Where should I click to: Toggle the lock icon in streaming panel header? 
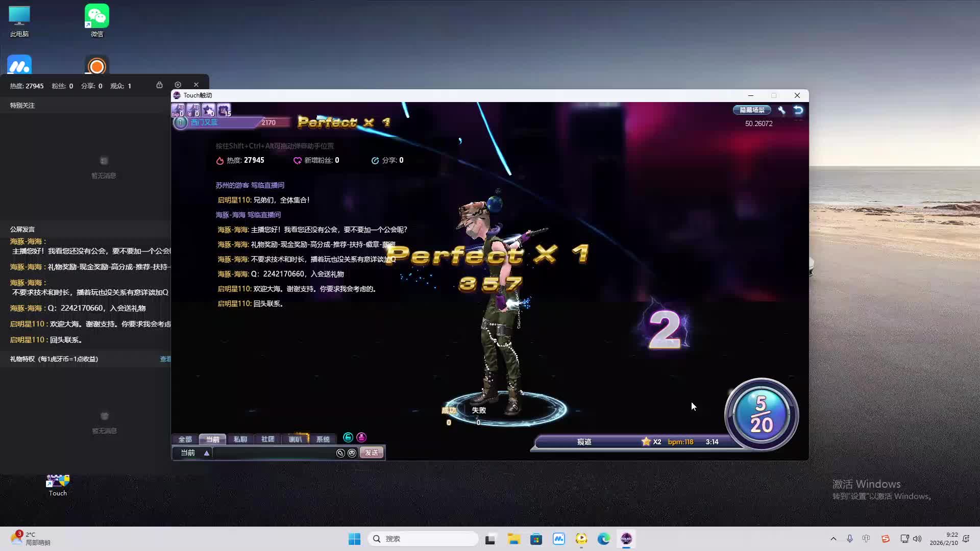[x=160, y=85]
